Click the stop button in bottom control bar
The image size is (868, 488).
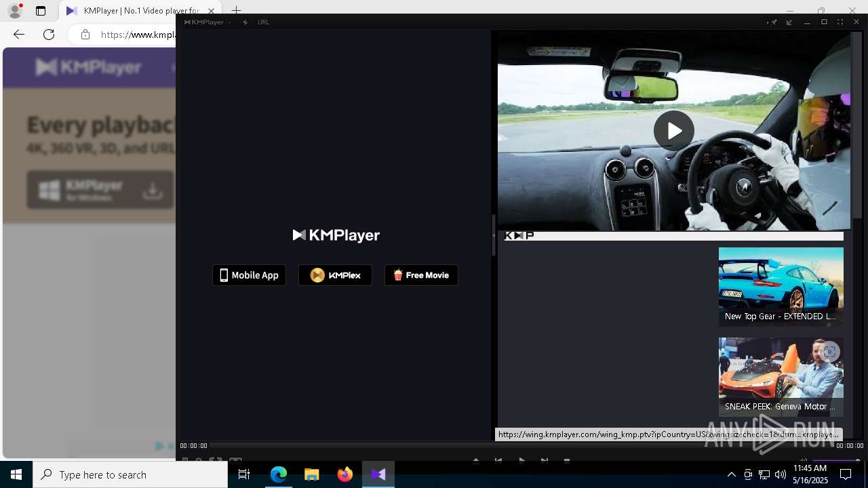567,461
